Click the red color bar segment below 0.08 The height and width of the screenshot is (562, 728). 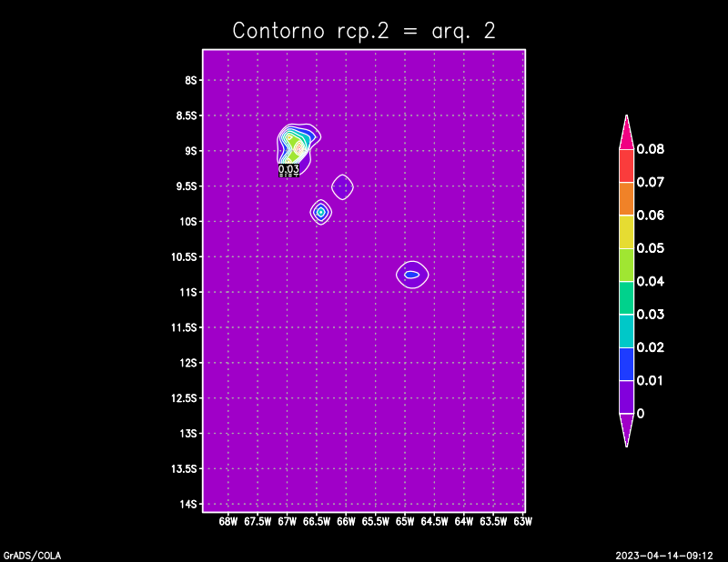coord(626,165)
